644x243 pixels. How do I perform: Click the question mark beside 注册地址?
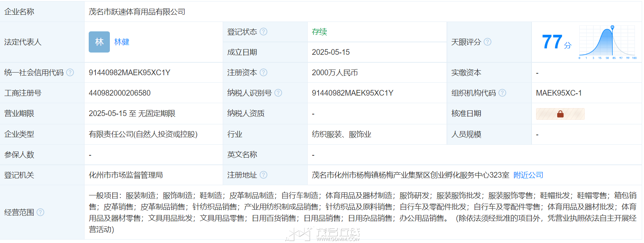[x=263, y=175]
